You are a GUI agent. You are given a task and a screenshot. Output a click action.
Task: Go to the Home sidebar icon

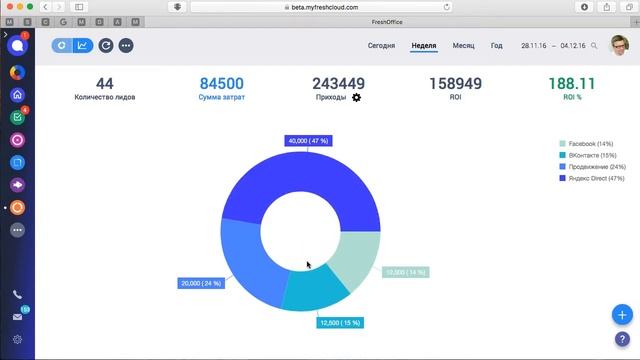pos(17,95)
